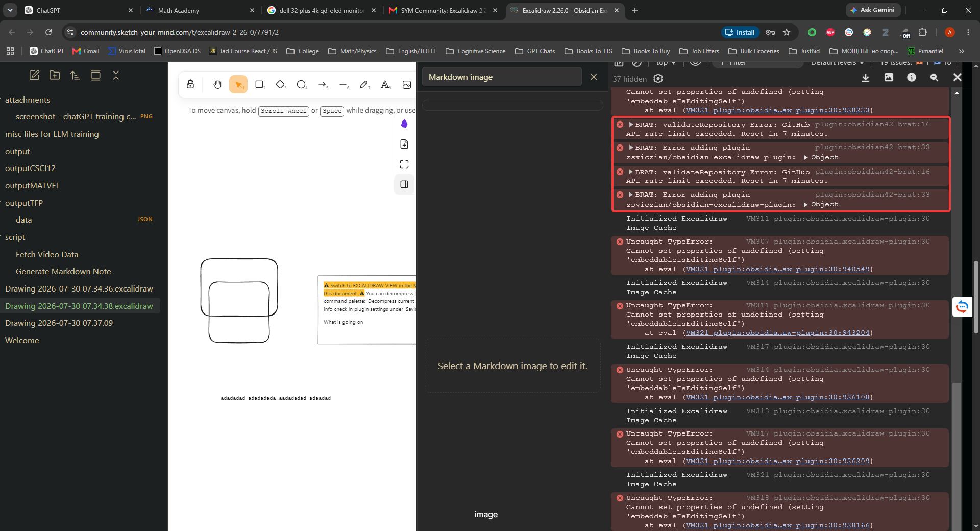
Task: Click the add-document icon on canvas sidebar
Action: coord(404,144)
